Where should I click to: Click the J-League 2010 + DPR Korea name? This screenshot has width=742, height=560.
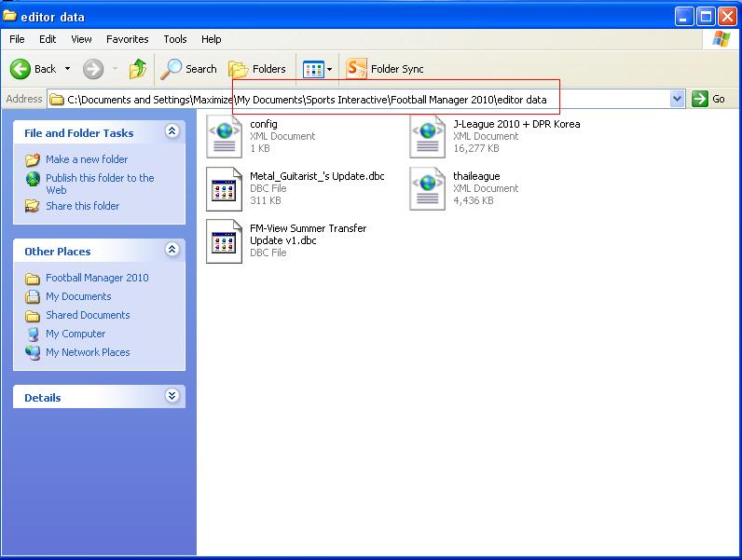point(516,124)
